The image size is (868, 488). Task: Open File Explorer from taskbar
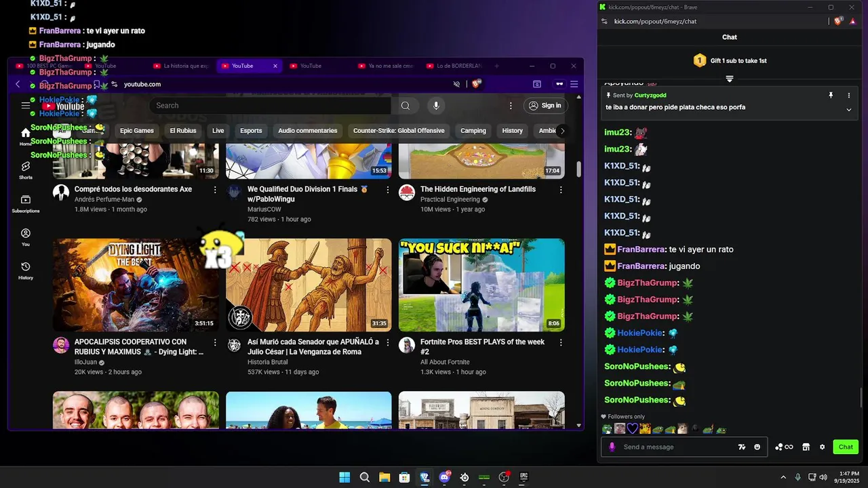point(384,477)
